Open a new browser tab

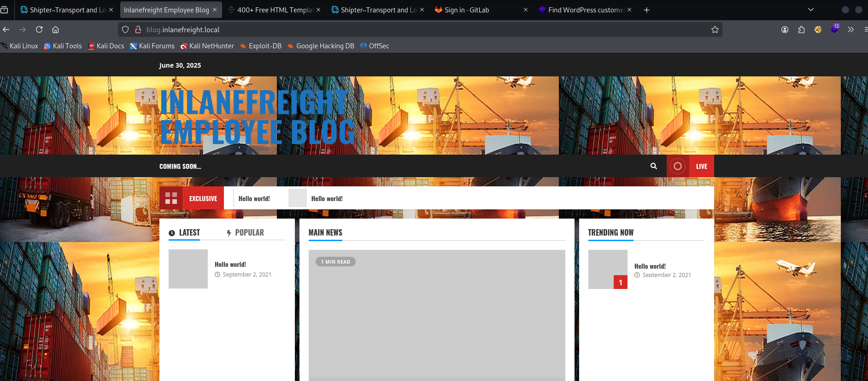tap(646, 10)
